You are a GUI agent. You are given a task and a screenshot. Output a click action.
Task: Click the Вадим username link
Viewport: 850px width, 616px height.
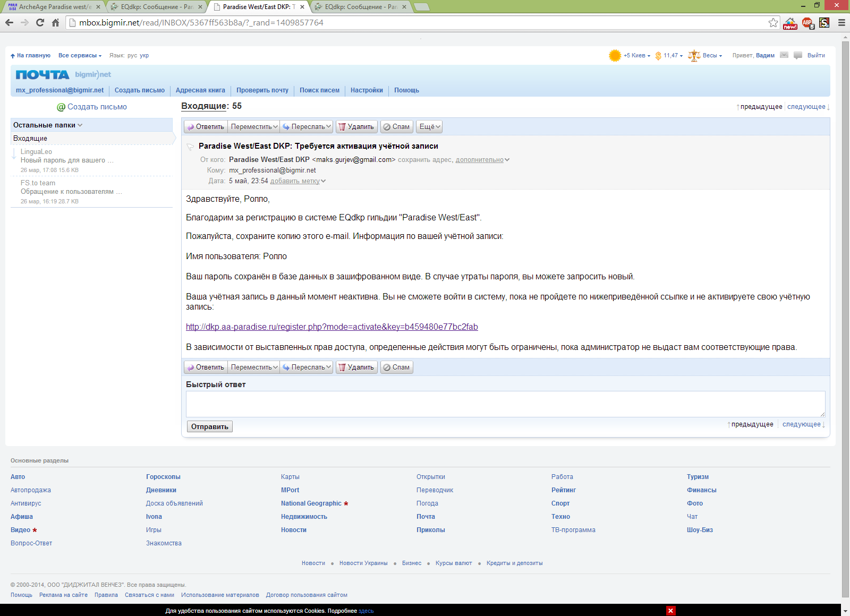point(765,55)
